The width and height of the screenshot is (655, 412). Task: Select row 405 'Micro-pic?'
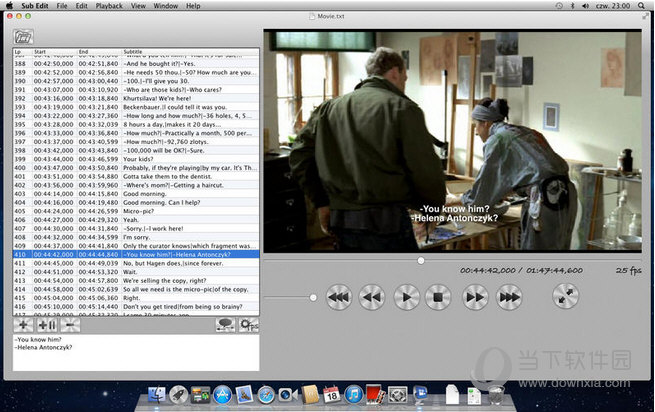(x=136, y=211)
